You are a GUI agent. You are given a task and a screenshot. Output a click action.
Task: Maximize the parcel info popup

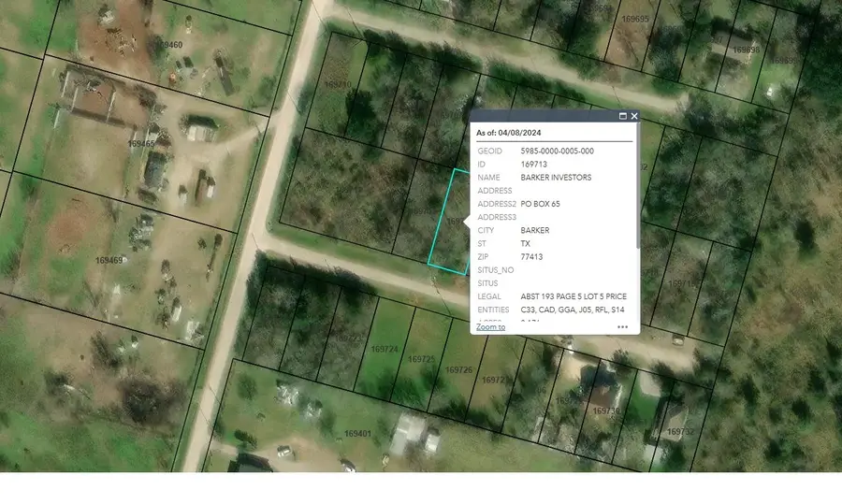click(623, 116)
